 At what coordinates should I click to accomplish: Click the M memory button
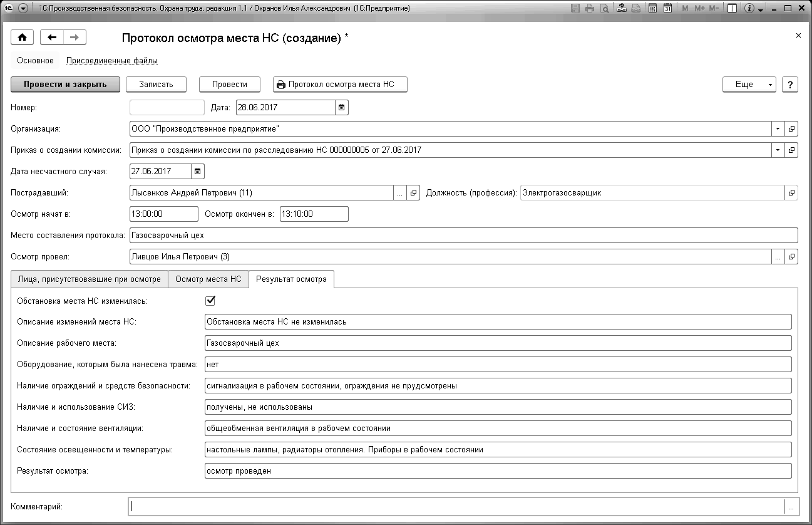coord(685,9)
